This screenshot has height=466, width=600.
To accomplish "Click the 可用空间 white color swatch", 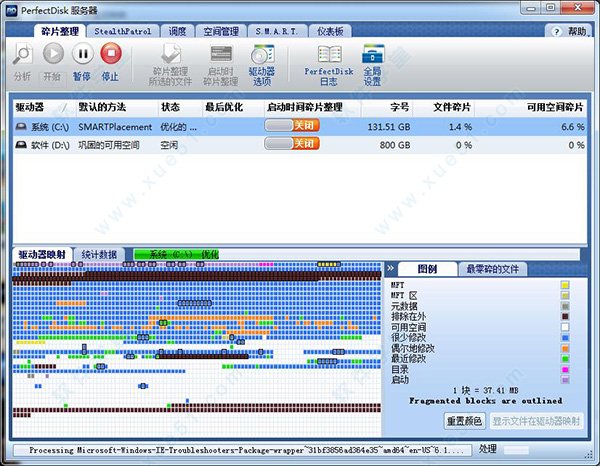I will [x=565, y=327].
